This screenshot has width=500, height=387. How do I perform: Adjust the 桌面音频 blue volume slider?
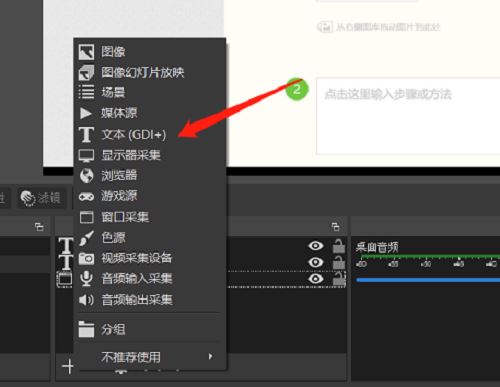(x=428, y=280)
